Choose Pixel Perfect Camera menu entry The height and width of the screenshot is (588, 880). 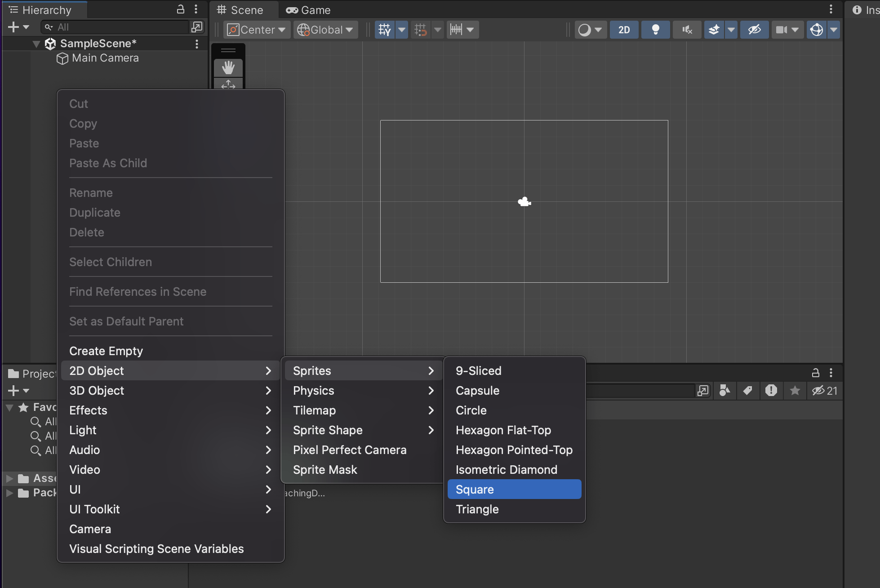point(350,450)
